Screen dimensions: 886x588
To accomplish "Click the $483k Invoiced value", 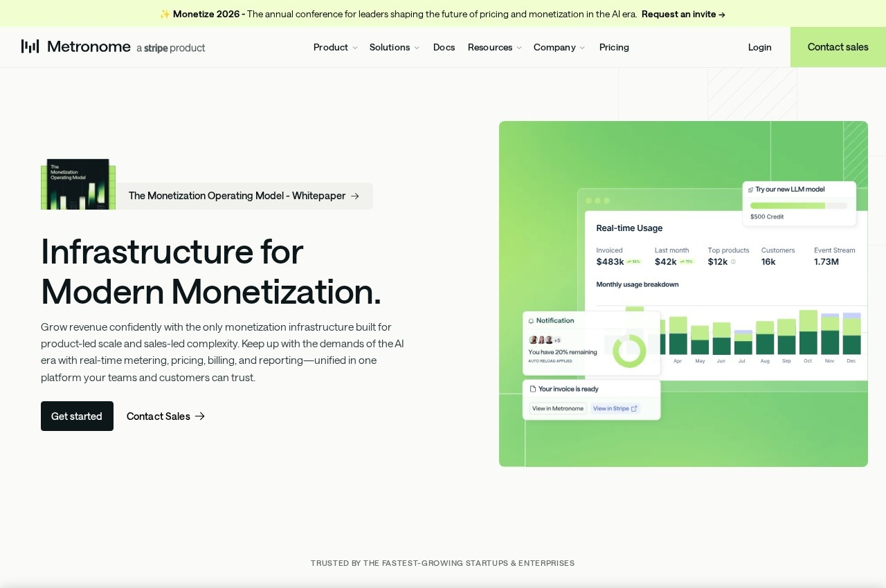I will pyautogui.click(x=610, y=261).
